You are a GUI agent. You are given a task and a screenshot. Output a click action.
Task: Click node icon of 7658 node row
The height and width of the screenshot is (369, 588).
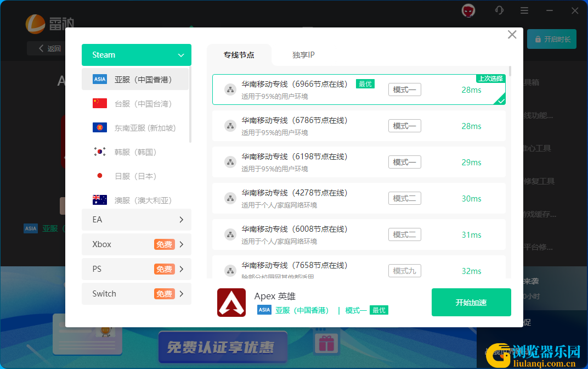230,271
